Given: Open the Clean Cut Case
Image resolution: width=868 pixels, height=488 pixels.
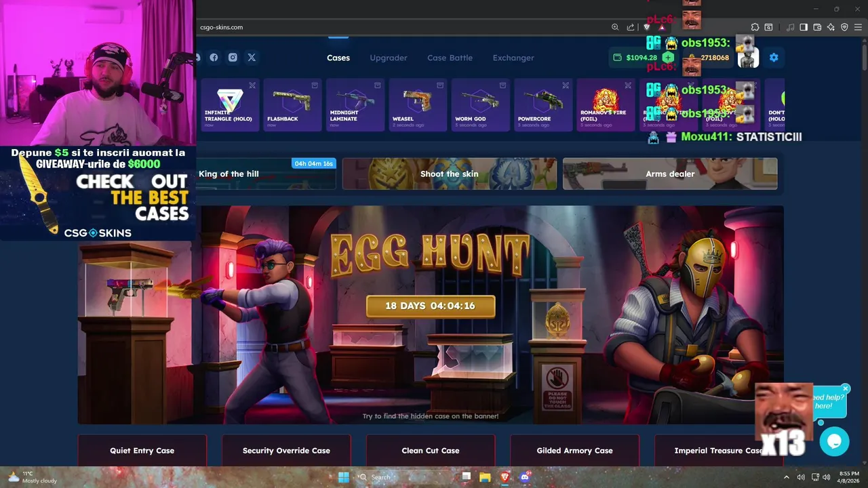Looking at the screenshot, I should tap(431, 450).
